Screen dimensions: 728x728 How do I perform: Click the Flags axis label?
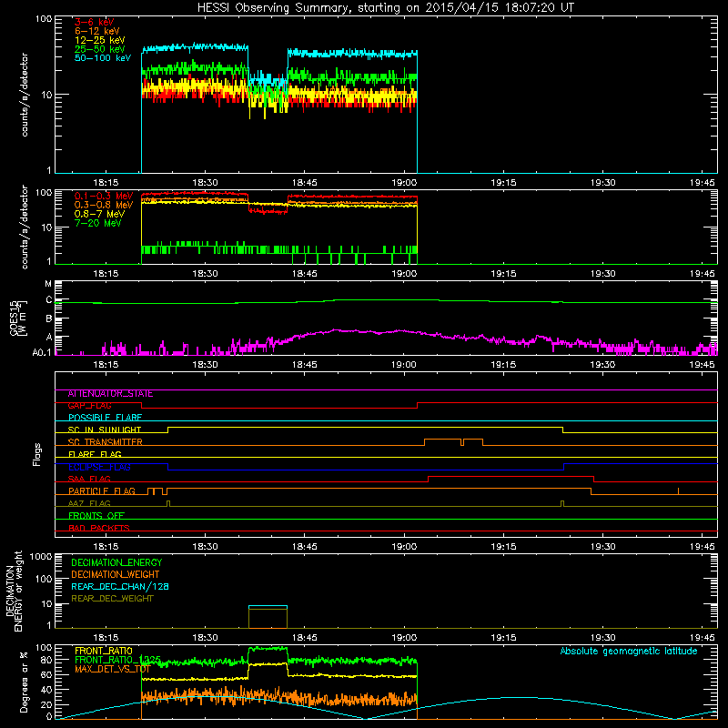tap(36, 454)
